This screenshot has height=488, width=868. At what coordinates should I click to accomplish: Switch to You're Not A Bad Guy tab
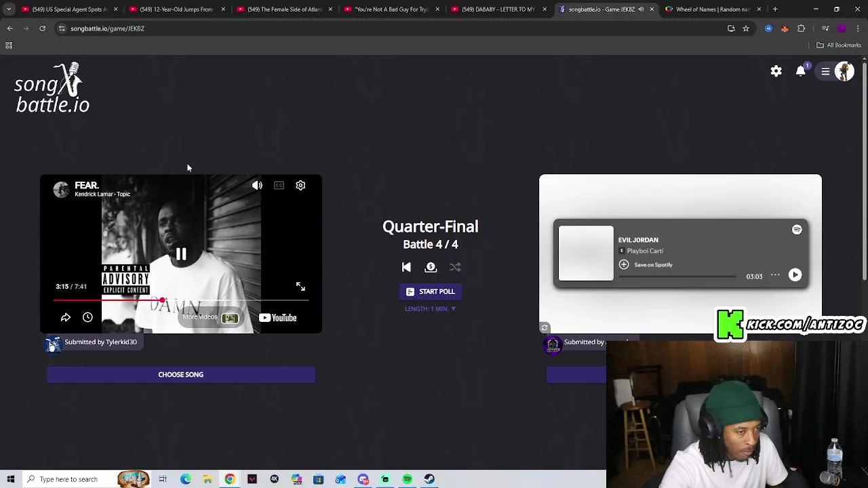pyautogui.click(x=392, y=9)
